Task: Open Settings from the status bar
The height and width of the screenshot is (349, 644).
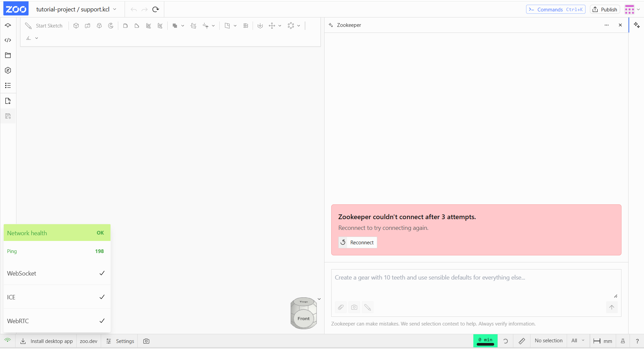Action: [x=120, y=341]
